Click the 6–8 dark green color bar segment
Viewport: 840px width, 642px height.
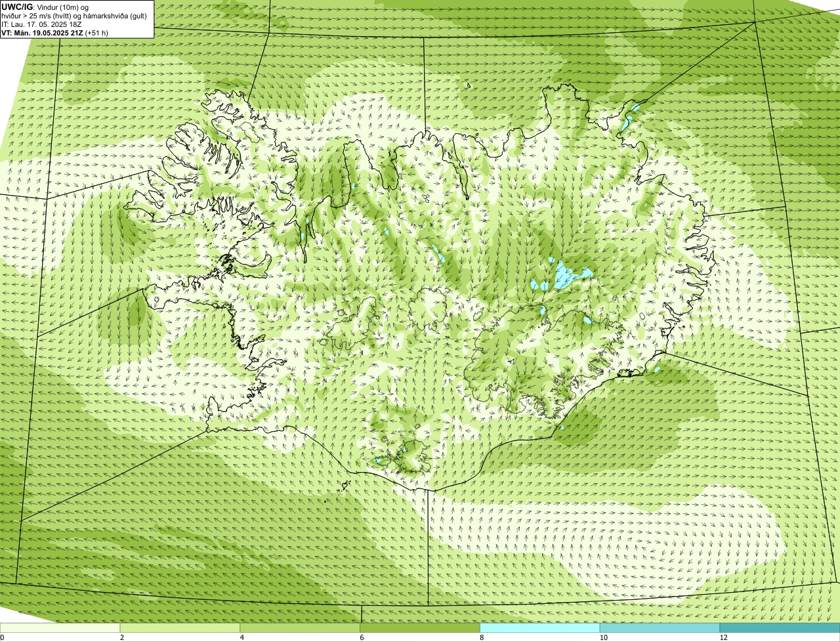tap(420, 628)
